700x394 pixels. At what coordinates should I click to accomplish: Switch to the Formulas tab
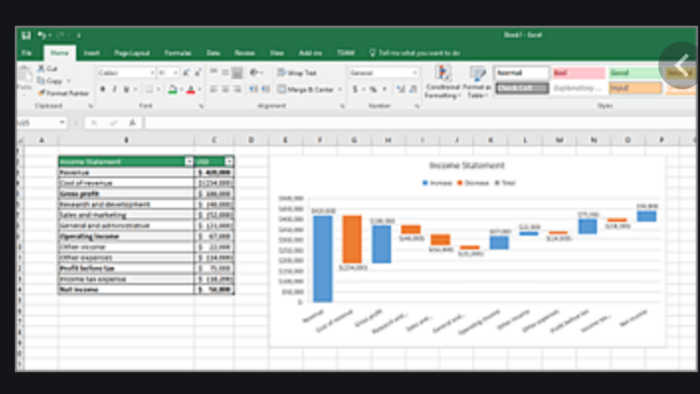(178, 53)
